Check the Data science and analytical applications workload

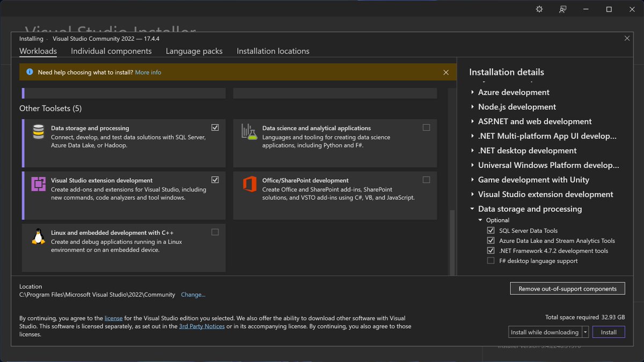coord(426,128)
